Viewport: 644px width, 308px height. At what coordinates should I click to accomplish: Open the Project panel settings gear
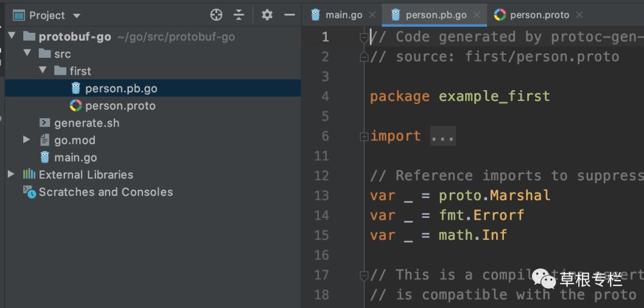click(267, 15)
